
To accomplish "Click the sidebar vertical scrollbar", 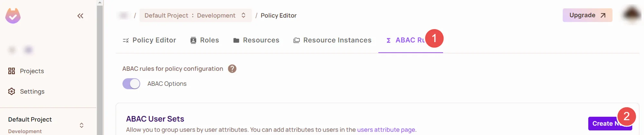I will [x=100, y=64].
